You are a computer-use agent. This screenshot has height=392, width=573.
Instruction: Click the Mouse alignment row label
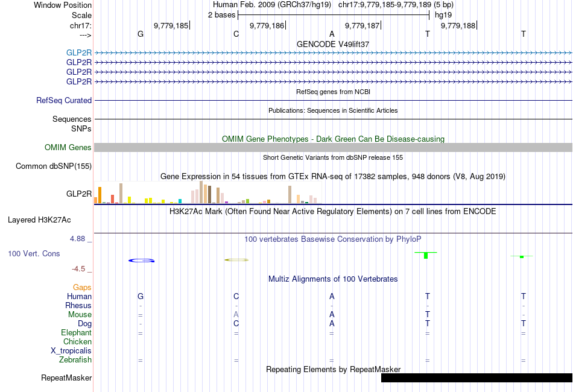tap(80, 315)
